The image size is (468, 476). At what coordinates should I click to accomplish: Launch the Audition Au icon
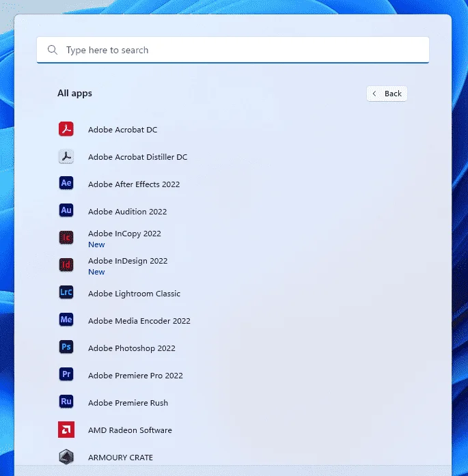coord(66,210)
